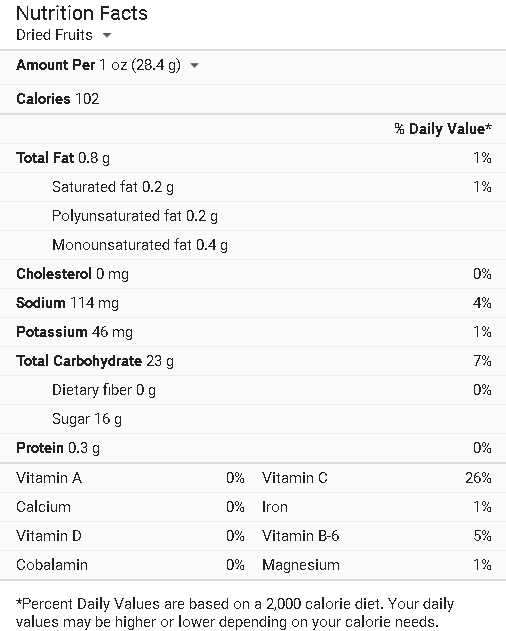Select the Protein 0.3 g row
This screenshot has height=631, width=506.
pyautogui.click(x=253, y=448)
